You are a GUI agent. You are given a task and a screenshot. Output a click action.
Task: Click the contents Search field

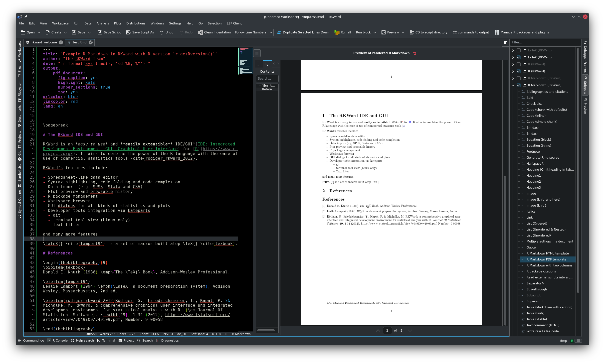(x=267, y=79)
